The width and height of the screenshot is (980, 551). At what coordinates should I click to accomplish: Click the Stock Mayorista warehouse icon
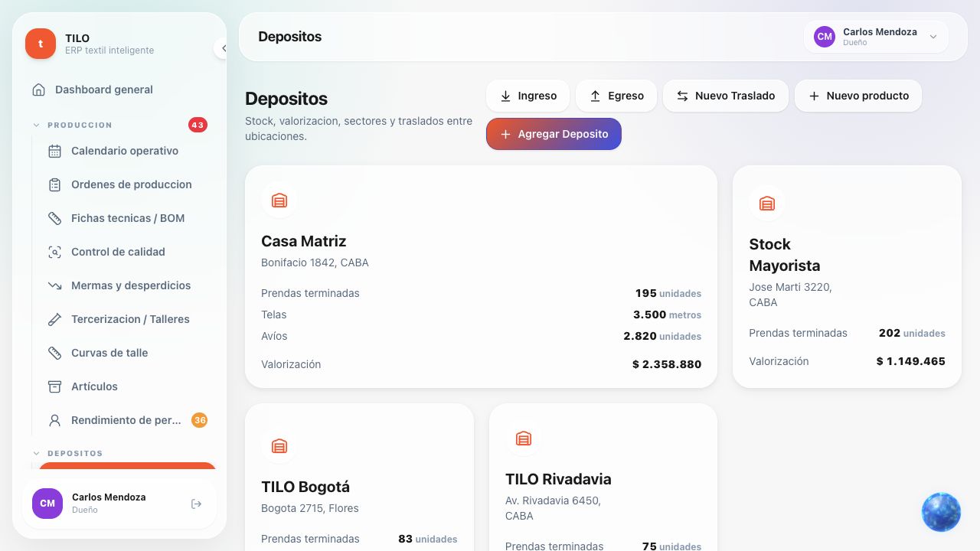pyautogui.click(x=767, y=204)
